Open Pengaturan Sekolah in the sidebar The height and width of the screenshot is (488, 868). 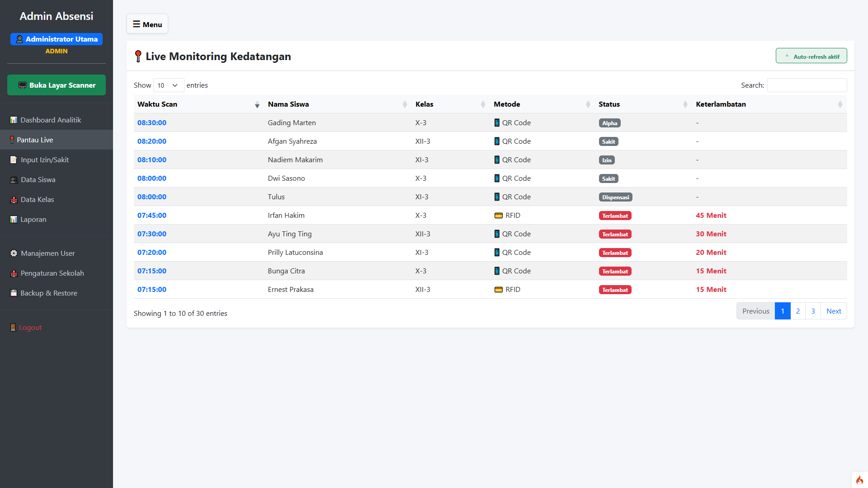pyautogui.click(x=52, y=273)
